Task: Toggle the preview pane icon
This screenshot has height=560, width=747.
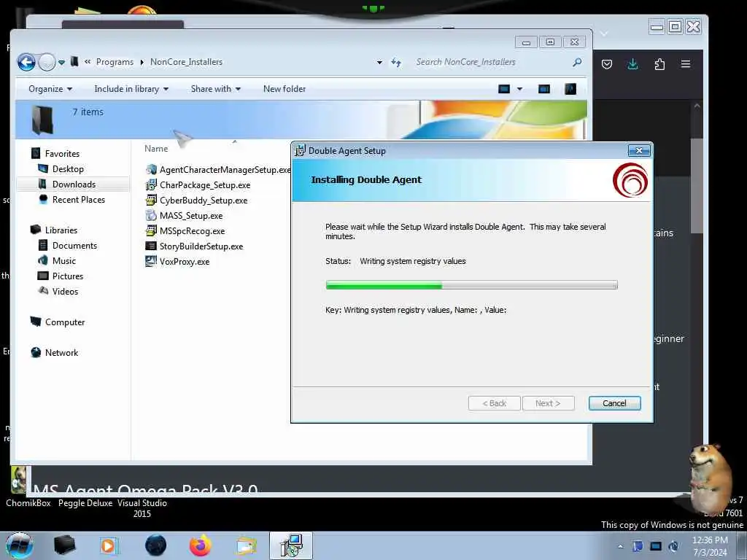Action: click(x=543, y=89)
